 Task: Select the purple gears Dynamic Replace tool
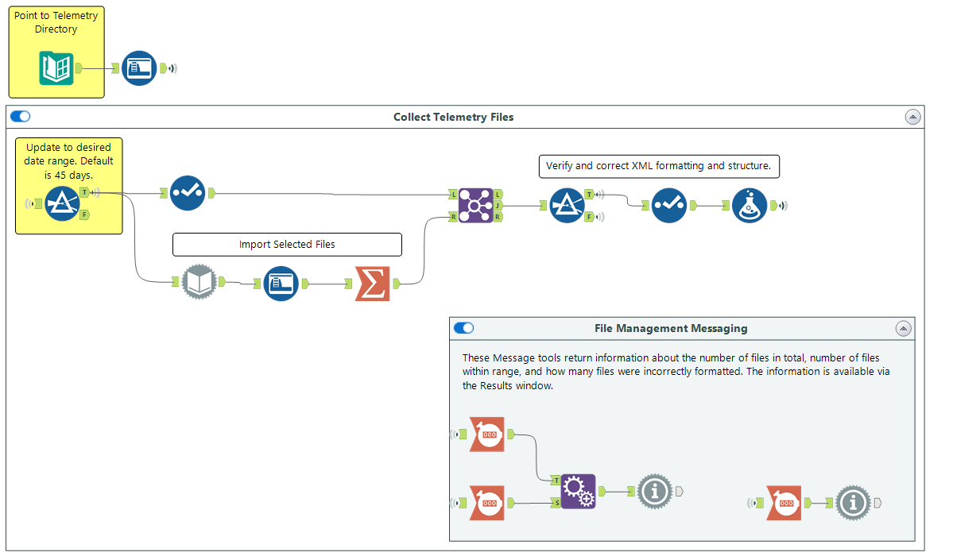[578, 491]
